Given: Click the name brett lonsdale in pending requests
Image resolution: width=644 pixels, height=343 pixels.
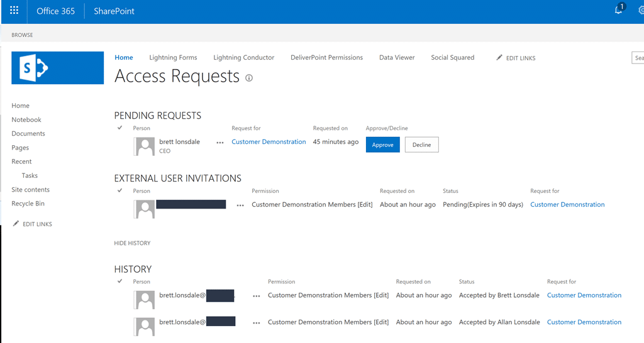Looking at the screenshot, I should [x=179, y=141].
